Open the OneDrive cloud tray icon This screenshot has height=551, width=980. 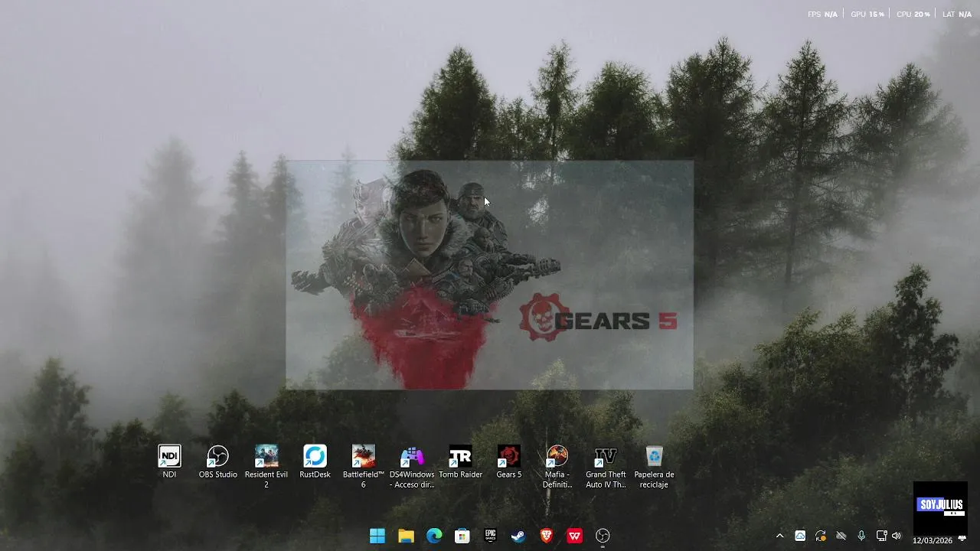click(800, 536)
